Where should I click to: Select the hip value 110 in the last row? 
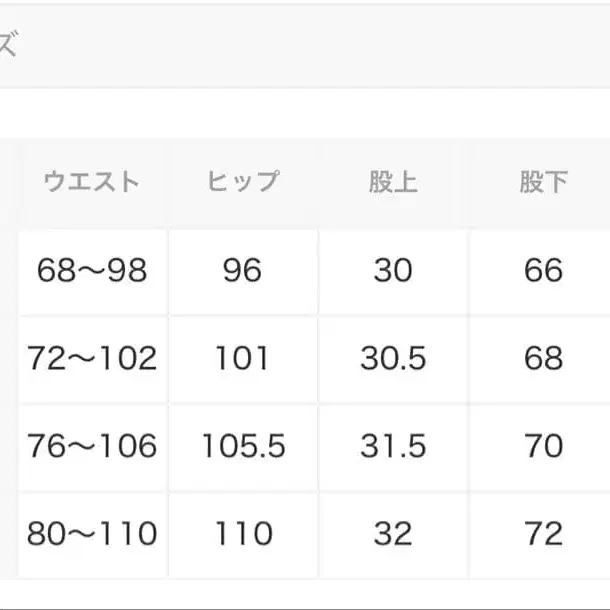[x=243, y=534]
